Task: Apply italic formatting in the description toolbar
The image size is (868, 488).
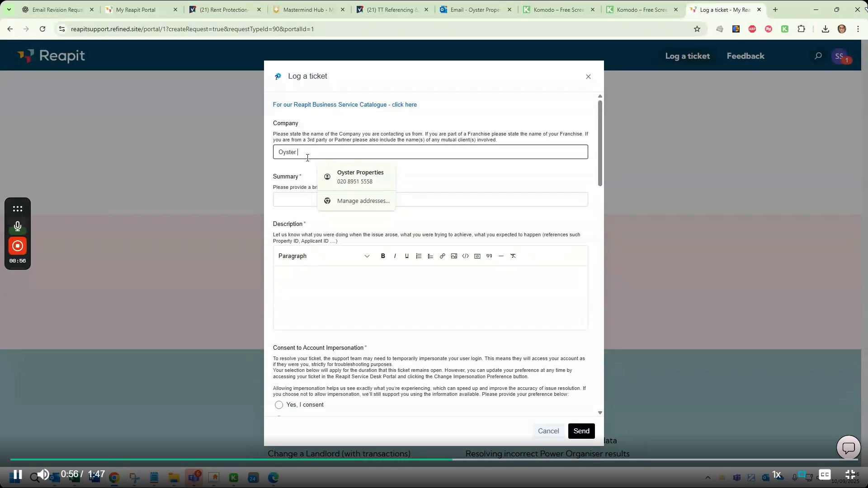Action: click(x=395, y=256)
